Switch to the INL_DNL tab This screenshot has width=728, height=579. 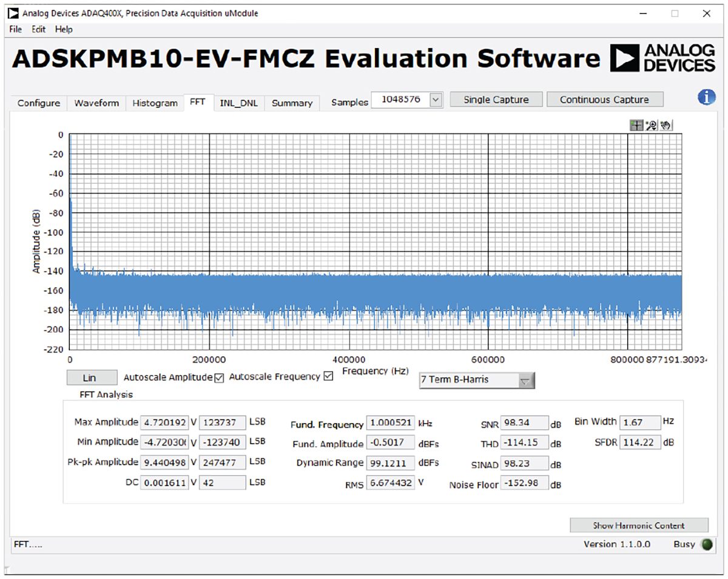[238, 103]
